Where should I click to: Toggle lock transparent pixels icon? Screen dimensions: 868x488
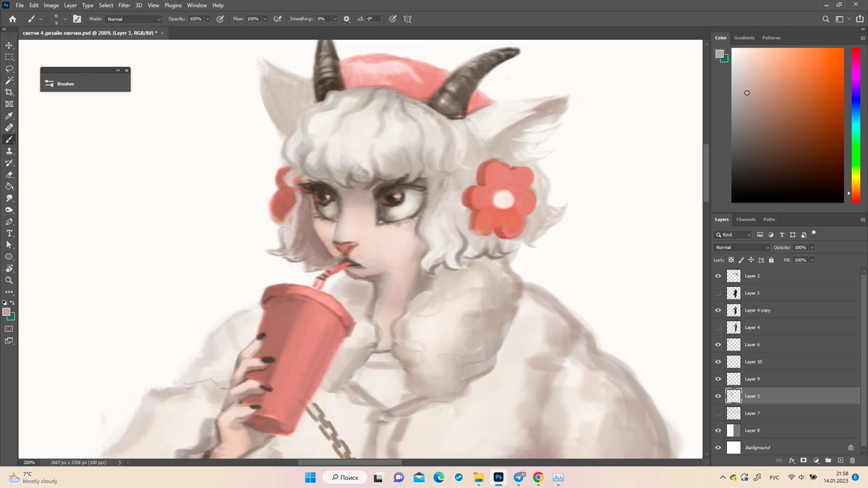[x=731, y=260]
